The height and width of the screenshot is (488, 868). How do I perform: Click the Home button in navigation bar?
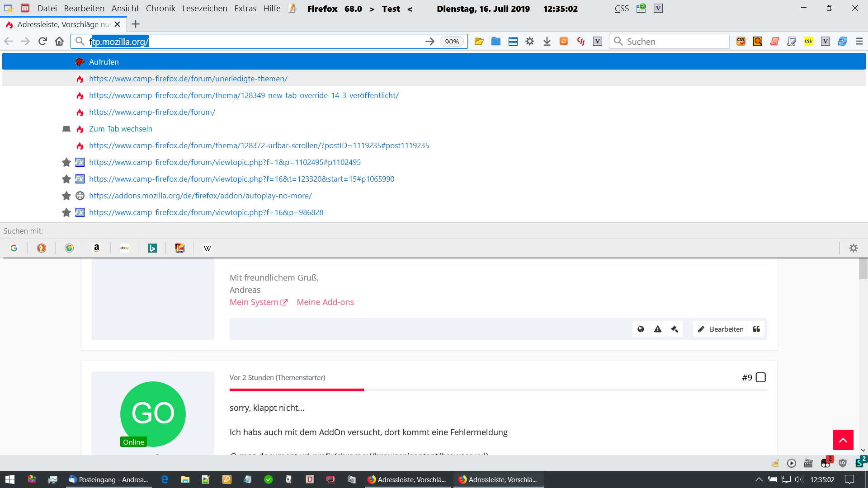pyautogui.click(x=59, y=42)
